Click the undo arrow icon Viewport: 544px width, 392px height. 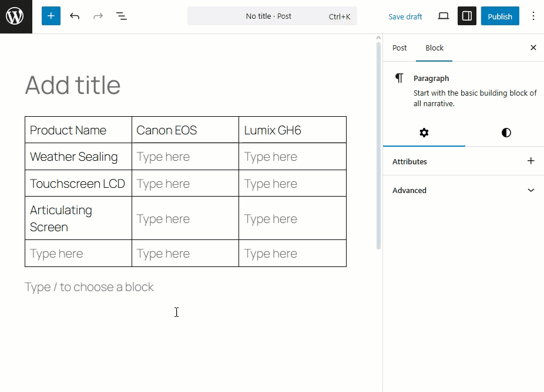tap(75, 16)
